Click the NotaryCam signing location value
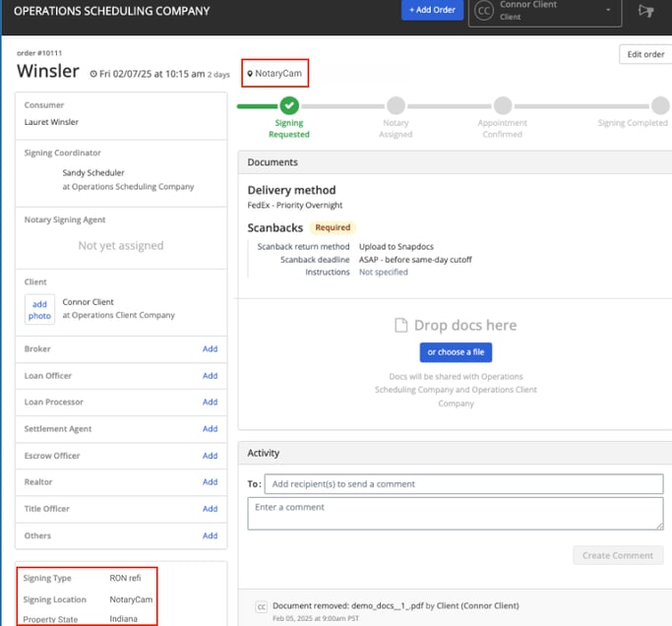Image resolution: width=672 pixels, height=626 pixels. coord(131,599)
